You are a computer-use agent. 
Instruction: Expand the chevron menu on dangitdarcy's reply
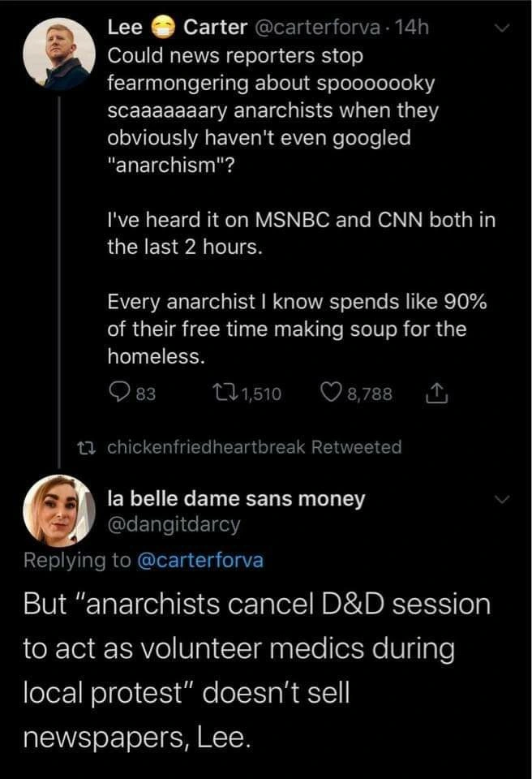503,498
